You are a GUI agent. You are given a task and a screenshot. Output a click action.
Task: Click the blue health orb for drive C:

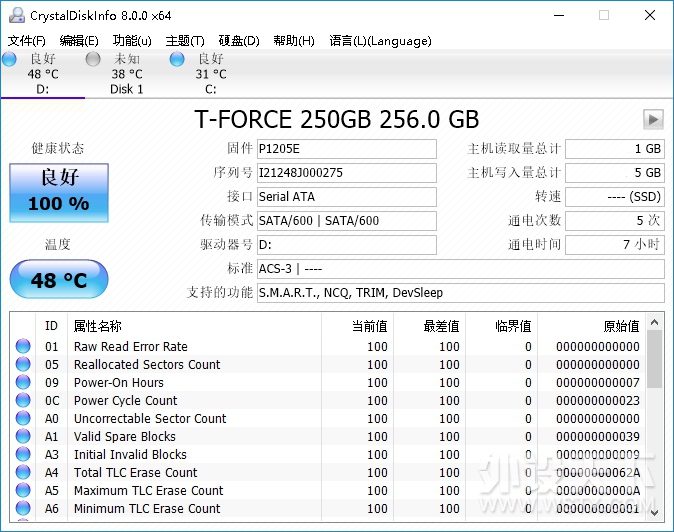pyautogui.click(x=177, y=59)
